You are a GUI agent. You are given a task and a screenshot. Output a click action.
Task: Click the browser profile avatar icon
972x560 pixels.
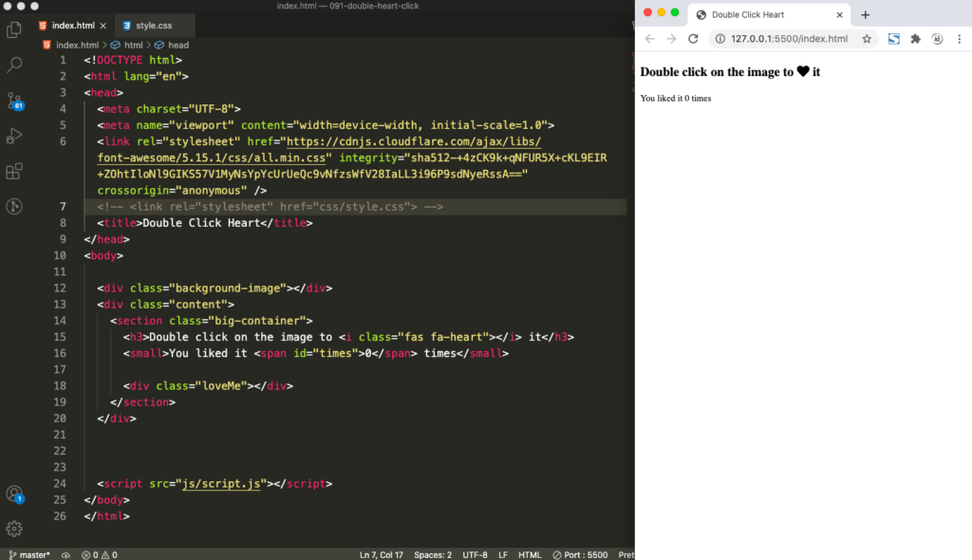937,39
